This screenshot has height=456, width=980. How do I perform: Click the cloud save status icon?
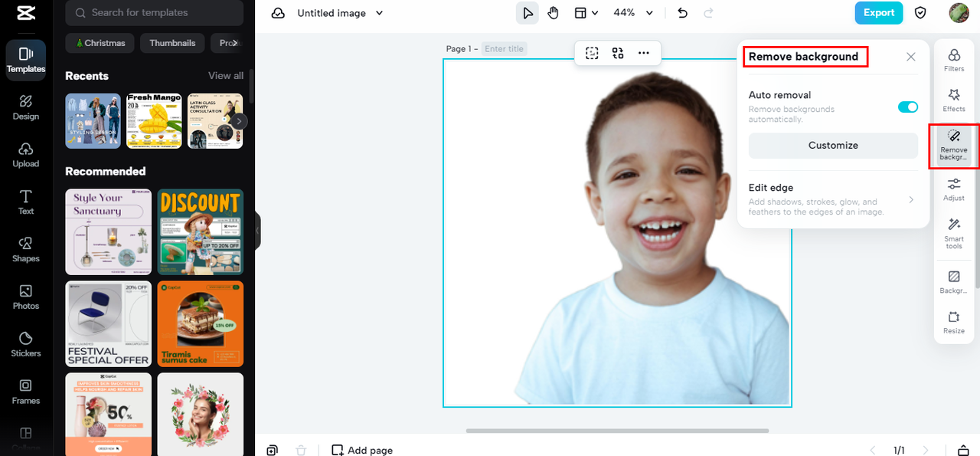point(279,13)
